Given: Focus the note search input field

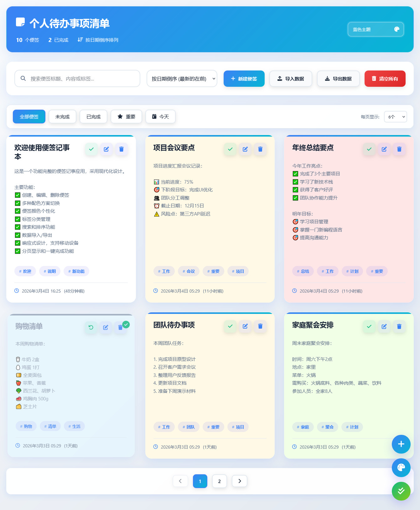Looking at the screenshot, I should coord(81,79).
